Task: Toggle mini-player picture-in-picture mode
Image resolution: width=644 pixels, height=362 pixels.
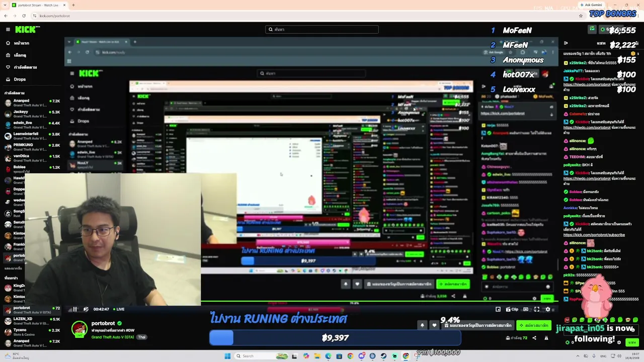Action: 498,309
